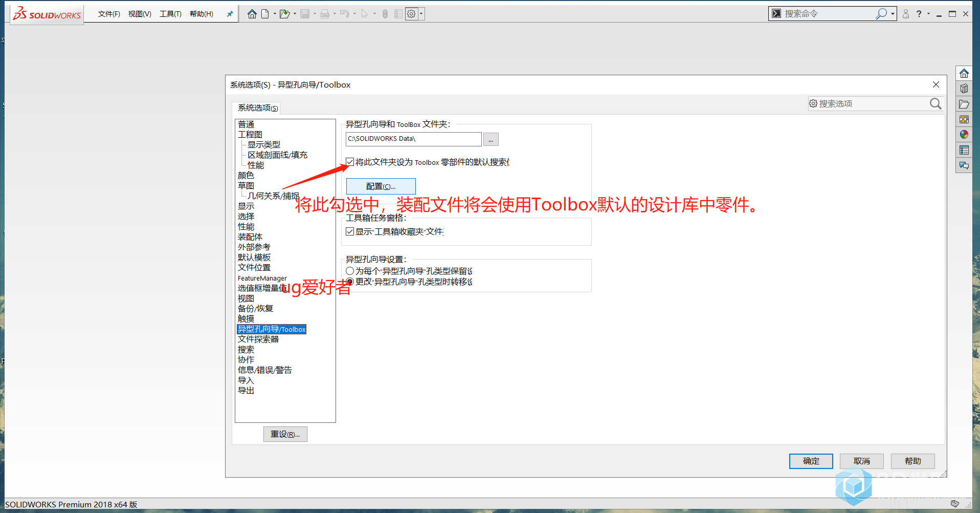The height and width of the screenshot is (513, 980).
Task: Expand the Save dropdown arrow
Action: [x=315, y=14]
